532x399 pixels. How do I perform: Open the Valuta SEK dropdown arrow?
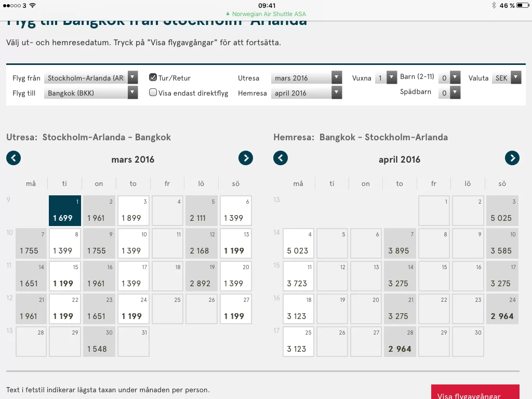[x=514, y=77]
